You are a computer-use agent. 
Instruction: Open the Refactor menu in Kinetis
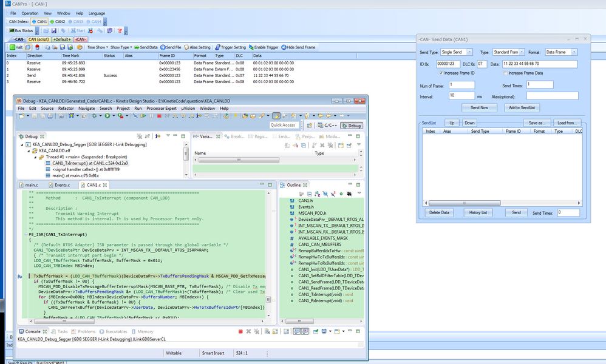66,109
